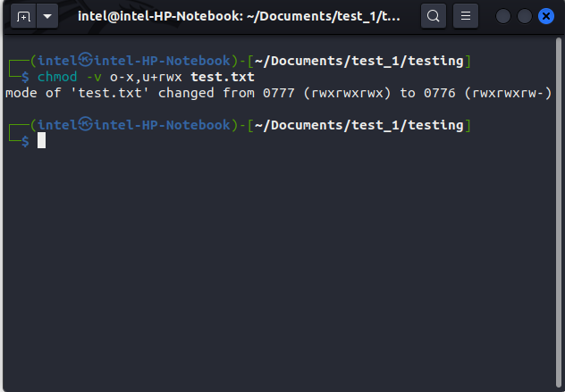Click the (rwxrwxrw-) permission string

510,93
